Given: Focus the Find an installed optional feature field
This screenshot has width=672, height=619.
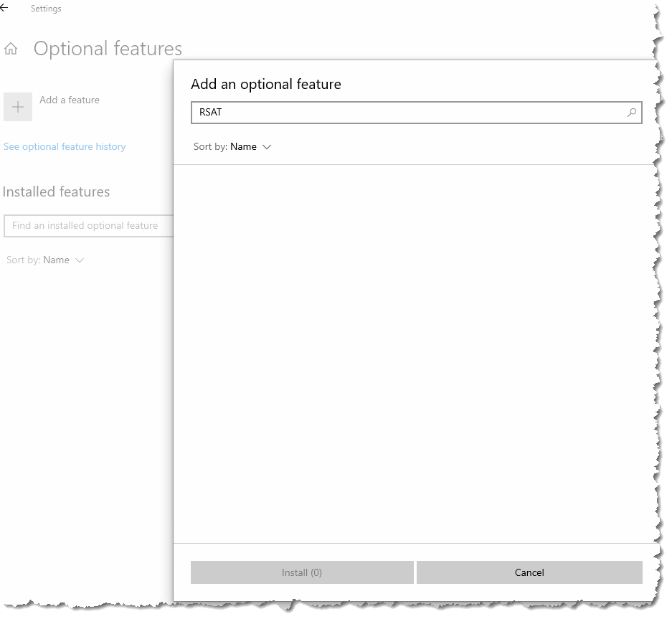Looking at the screenshot, I should pos(88,226).
